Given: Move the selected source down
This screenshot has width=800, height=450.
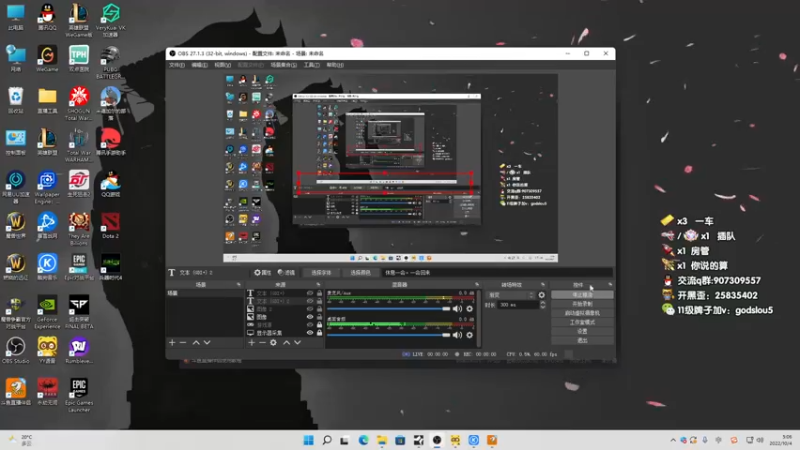Looking at the screenshot, I should click(297, 342).
